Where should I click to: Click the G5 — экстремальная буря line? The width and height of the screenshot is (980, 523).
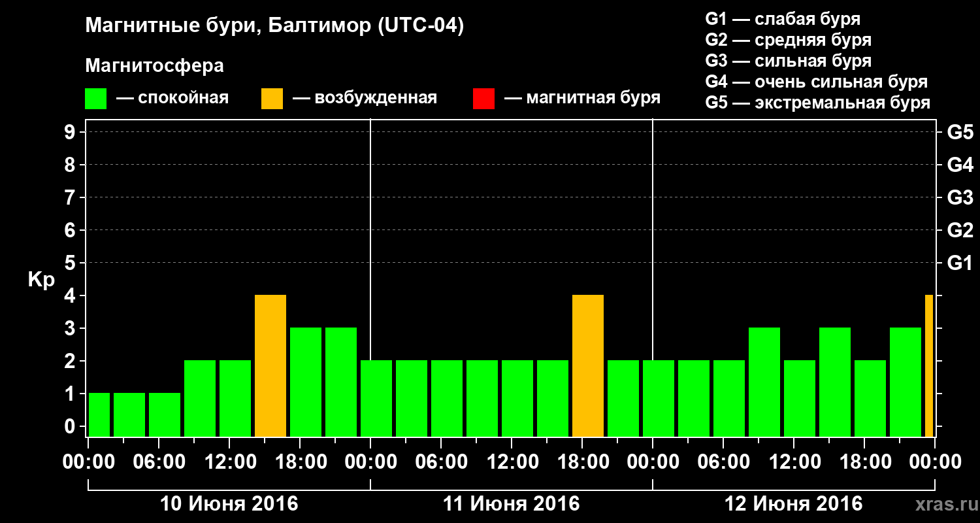(818, 103)
